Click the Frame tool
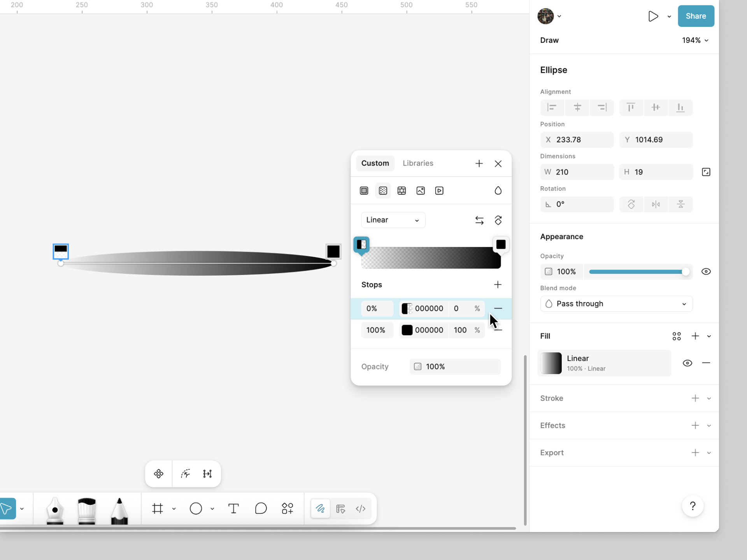Viewport: 747px width, 560px height. coord(158,509)
